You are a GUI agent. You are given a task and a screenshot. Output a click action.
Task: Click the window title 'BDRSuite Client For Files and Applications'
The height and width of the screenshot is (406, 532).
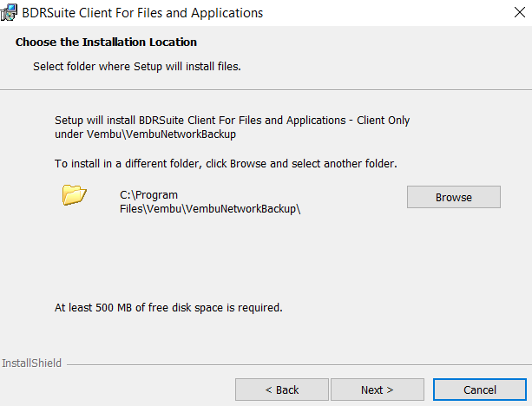coord(142,13)
